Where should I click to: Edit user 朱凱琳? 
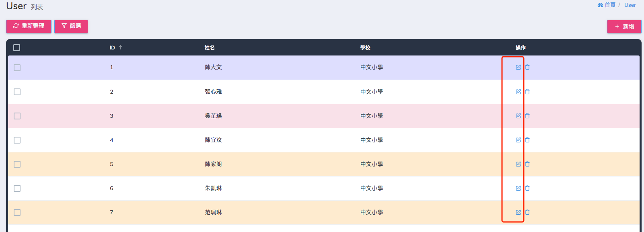pyautogui.click(x=518, y=188)
